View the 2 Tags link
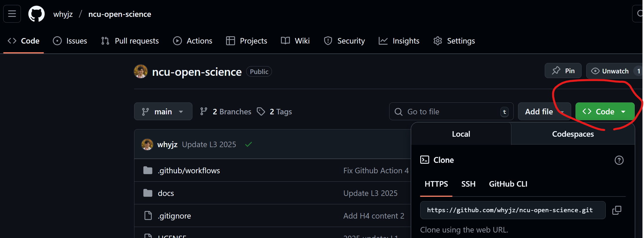 coord(275,111)
